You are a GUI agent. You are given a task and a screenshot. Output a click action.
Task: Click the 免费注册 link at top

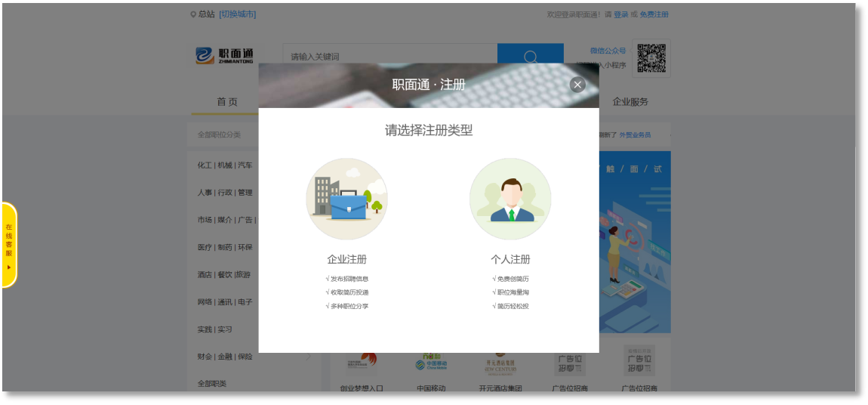point(654,14)
